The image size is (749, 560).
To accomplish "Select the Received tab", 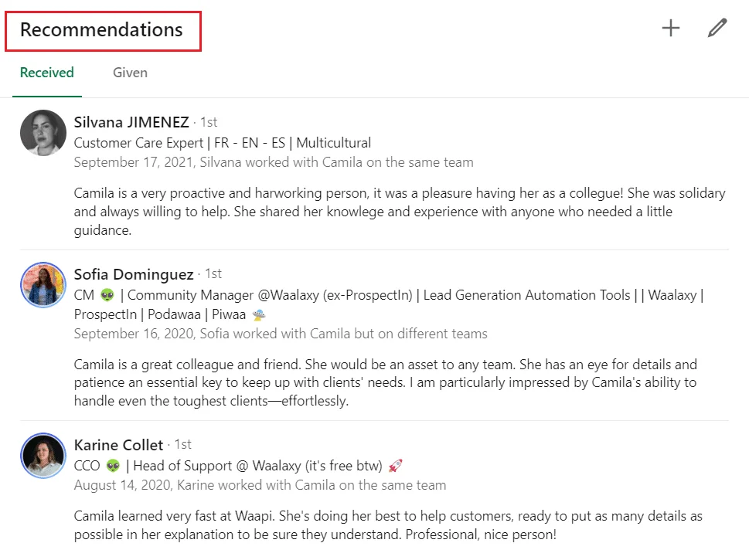I will click(x=47, y=73).
